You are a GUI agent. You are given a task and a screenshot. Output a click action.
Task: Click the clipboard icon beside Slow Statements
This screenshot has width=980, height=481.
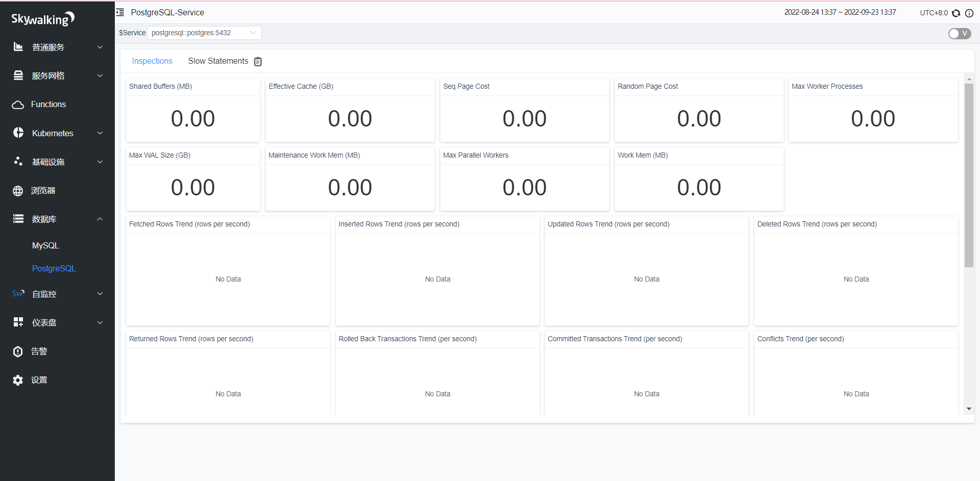click(x=258, y=62)
